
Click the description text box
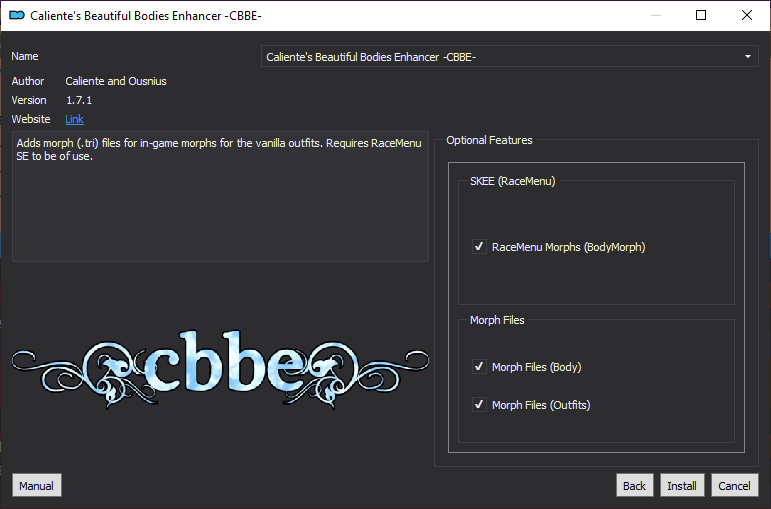tap(220, 196)
